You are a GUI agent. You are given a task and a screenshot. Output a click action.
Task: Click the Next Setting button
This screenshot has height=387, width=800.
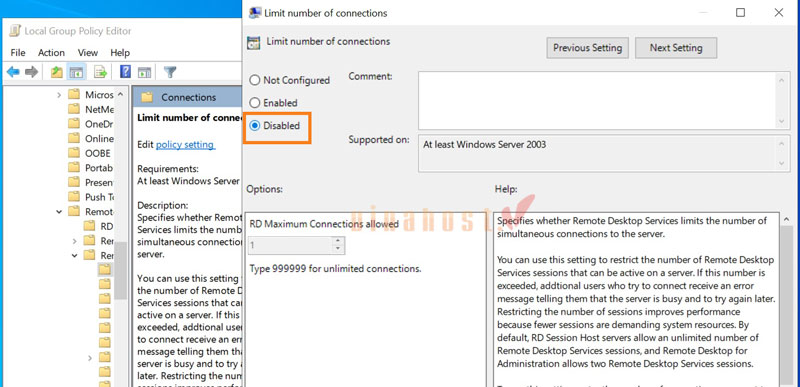tap(676, 48)
